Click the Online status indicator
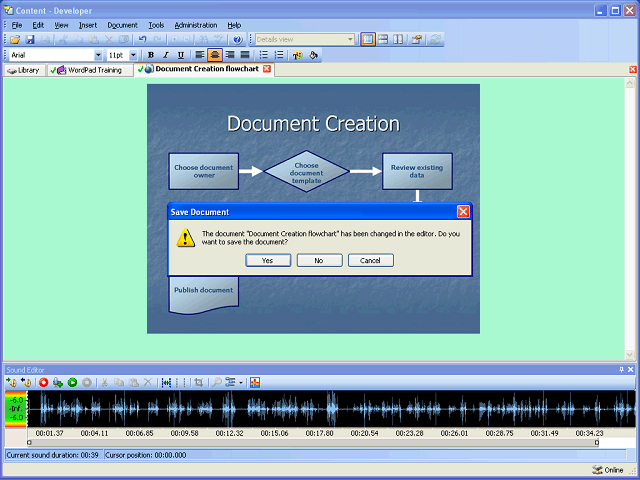The width and height of the screenshot is (640, 480). pos(608,470)
